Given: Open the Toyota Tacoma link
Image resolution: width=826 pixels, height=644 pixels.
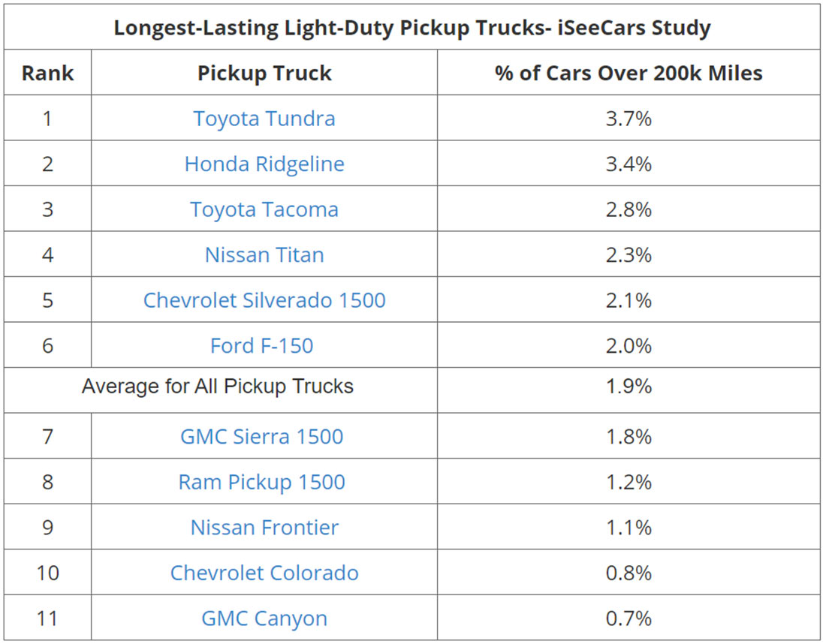Looking at the screenshot, I should (x=264, y=209).
